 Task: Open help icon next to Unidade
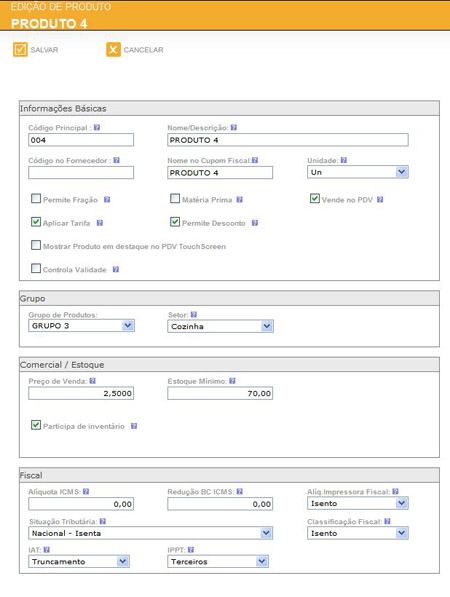[344, 160]
